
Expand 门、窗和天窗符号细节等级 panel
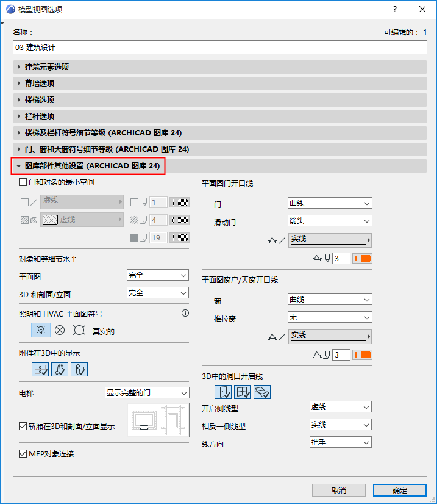click(220, 149)
